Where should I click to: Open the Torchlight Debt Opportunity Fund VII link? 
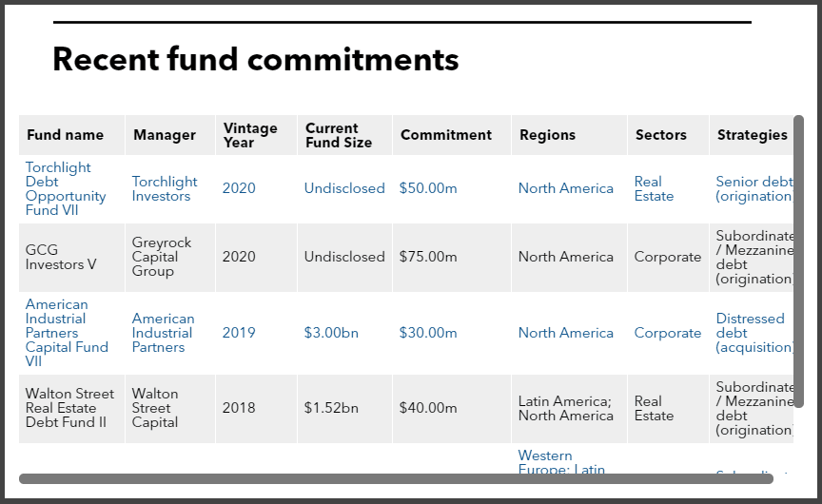point(66,188)
